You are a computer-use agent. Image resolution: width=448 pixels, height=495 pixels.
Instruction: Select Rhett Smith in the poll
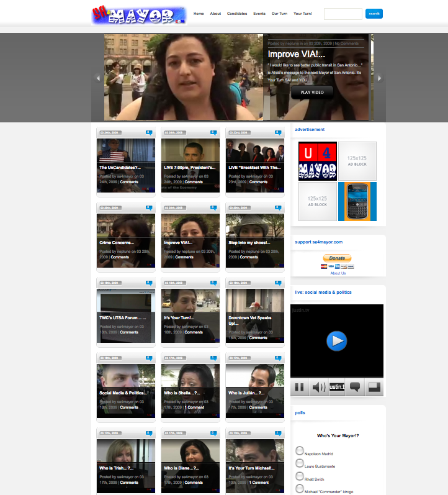coord(300,476)
